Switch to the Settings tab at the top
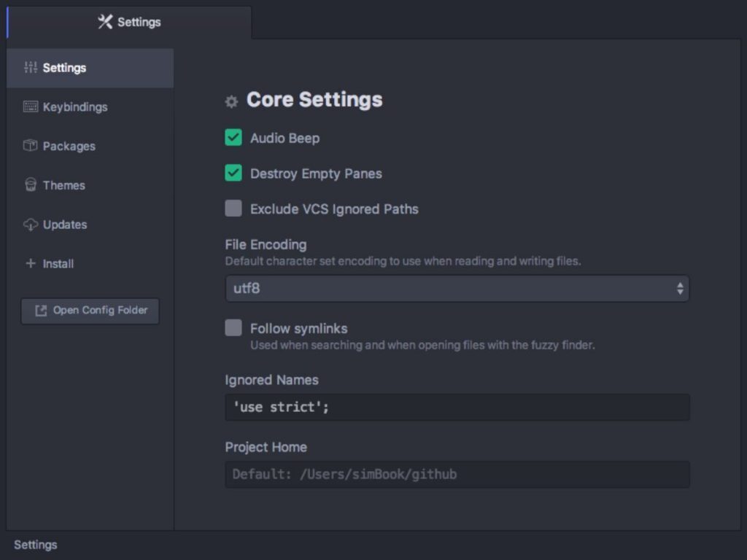Screen dimensions: 747x560 (x=139, y=22)
